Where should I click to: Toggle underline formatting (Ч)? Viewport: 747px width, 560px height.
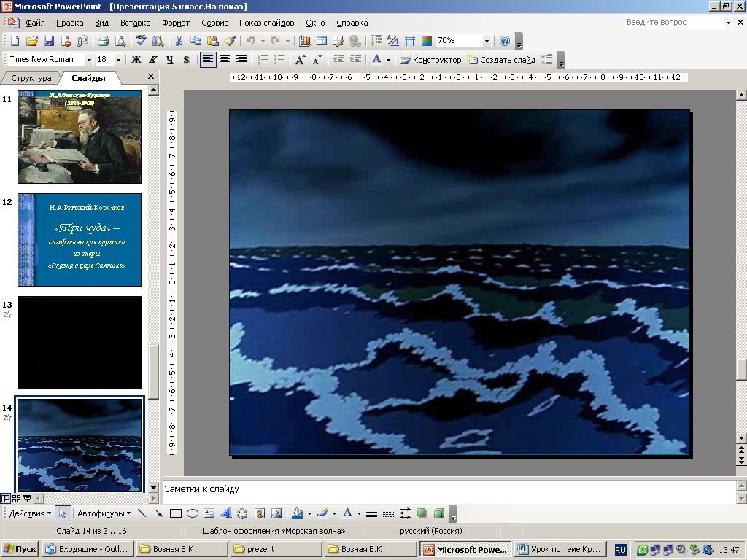click(169, 60)
